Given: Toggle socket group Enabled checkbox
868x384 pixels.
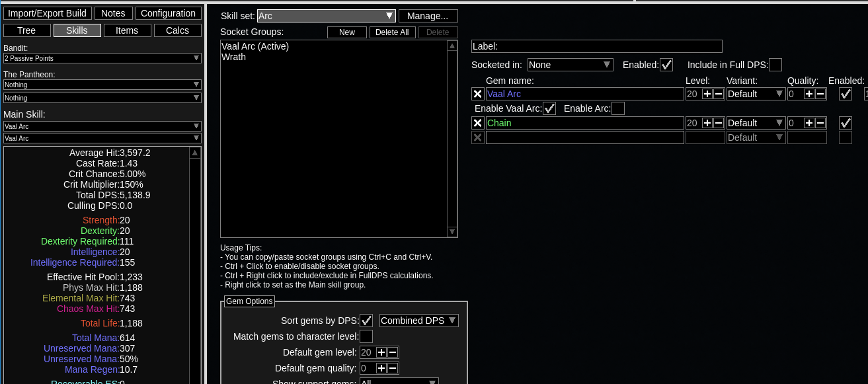Looking at the screenshot, I should 666,65.
